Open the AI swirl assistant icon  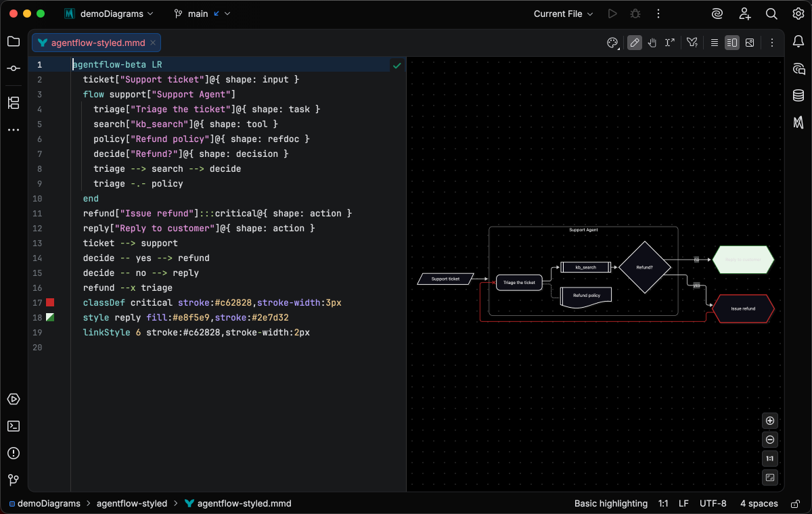[717, 14]
